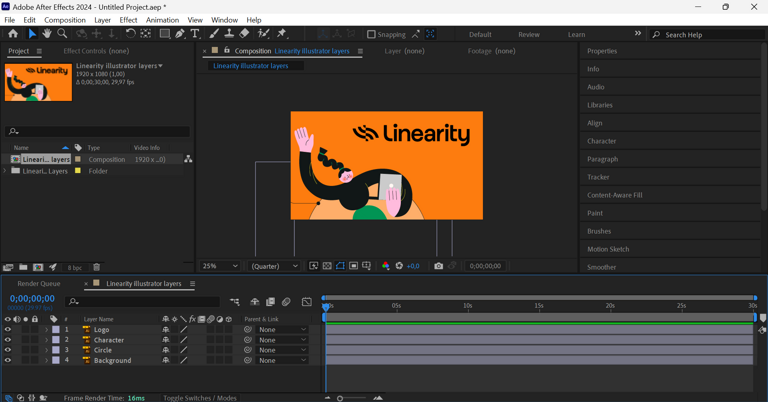Click the 8 bpc color depth button

coord(75,267)
